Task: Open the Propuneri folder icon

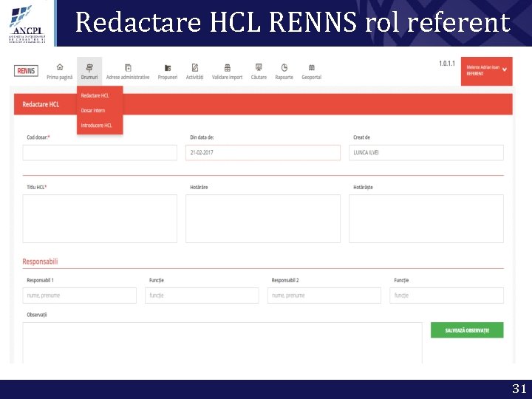Action: point(168,68)
